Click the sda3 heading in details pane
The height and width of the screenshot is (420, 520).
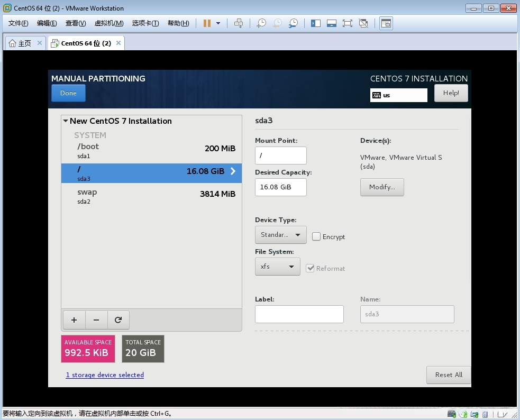[x=263, y=121]
